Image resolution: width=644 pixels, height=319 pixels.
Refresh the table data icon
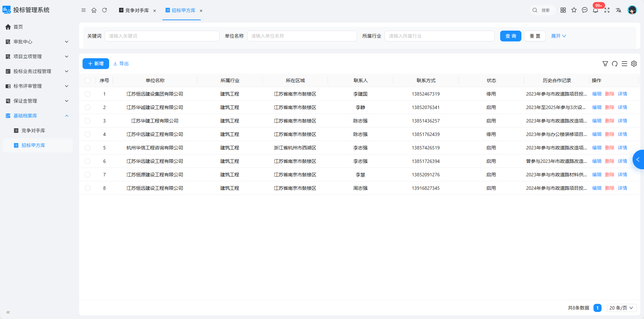click(x=615, y=64)
